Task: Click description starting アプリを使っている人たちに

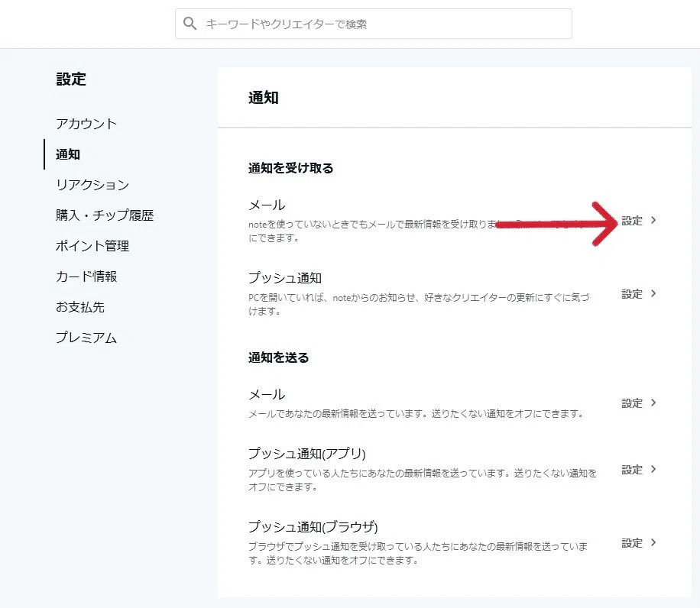Action: coord(423,480)
